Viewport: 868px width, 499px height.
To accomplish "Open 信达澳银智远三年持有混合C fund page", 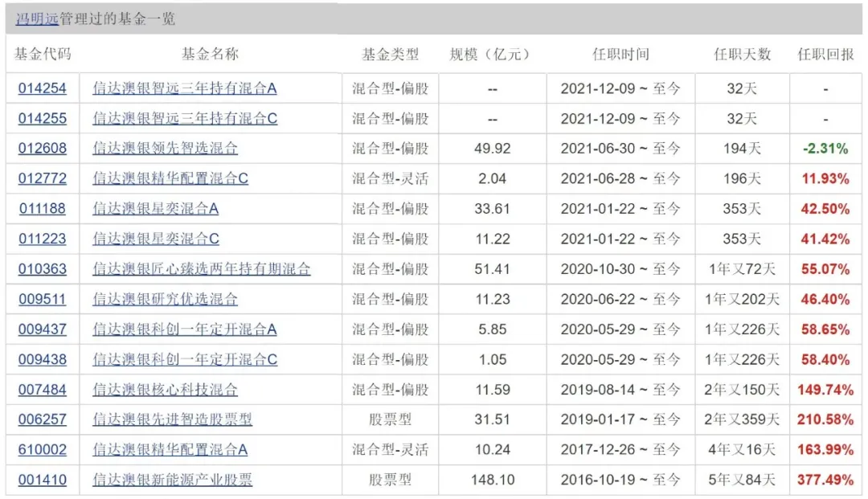I will 185,118.
